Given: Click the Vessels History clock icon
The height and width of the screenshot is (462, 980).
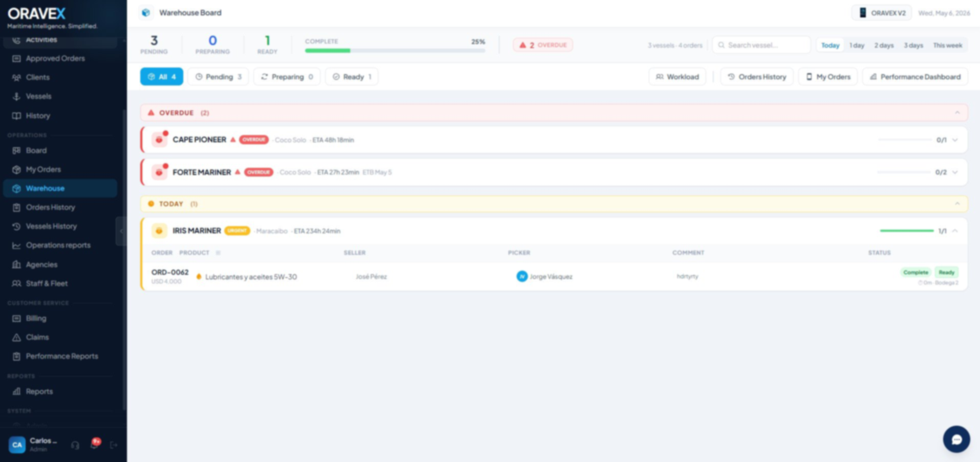Looking at the screenshot, I should click(x=16, y=226).
